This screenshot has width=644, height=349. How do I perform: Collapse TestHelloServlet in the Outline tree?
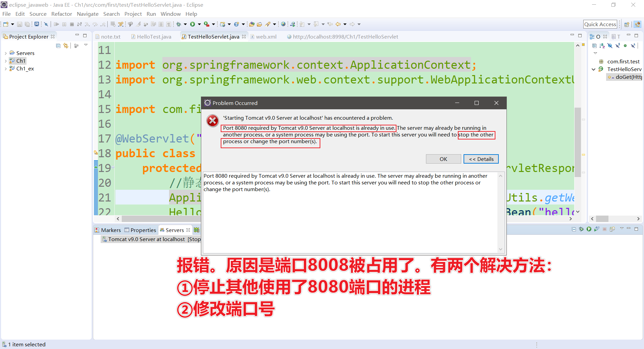pos(594,69)
